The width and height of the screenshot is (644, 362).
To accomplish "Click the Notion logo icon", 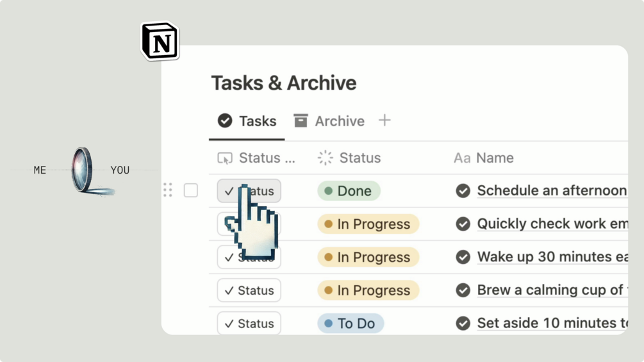I will (x=160, y=42).
